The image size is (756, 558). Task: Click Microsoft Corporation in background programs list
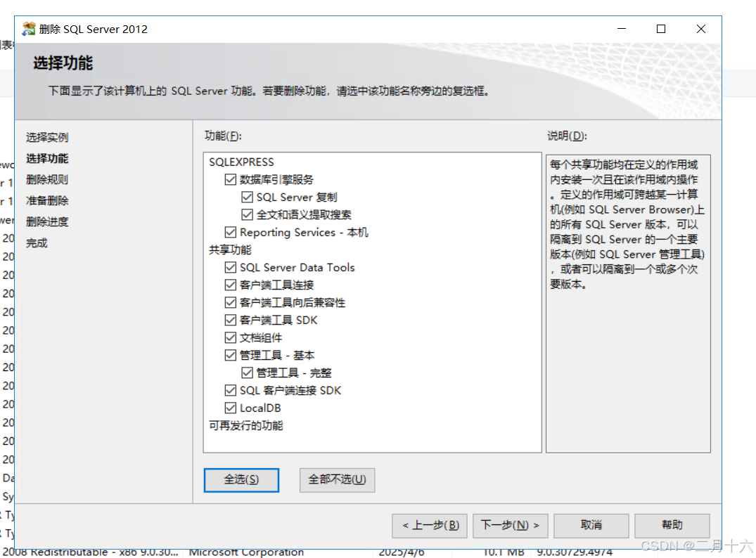[x=246, y=552]
